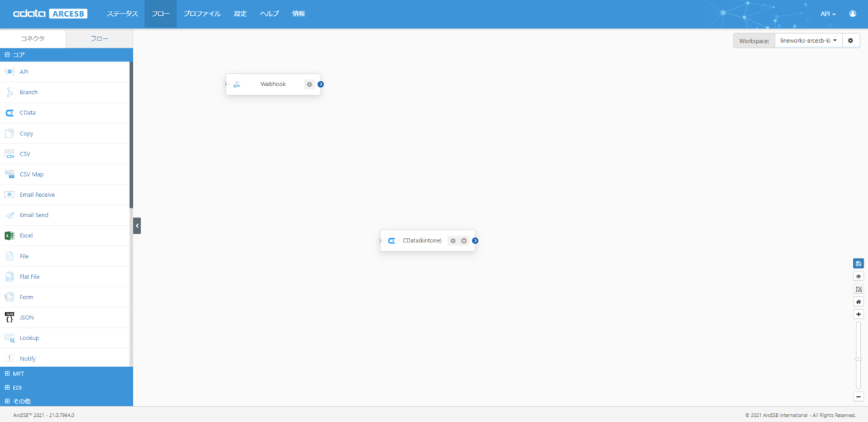Viewport: 868px width, 422px height.
Task: Click the Webhook node output arrow
Action: tap(320, 84)
